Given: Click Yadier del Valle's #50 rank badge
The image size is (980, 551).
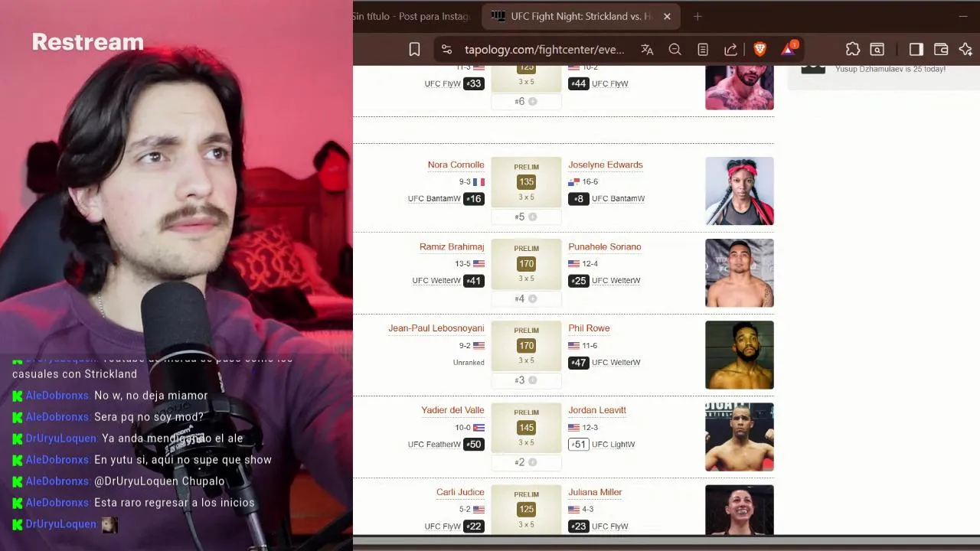Looking at the screenshot, I should (x=474, y=445).
